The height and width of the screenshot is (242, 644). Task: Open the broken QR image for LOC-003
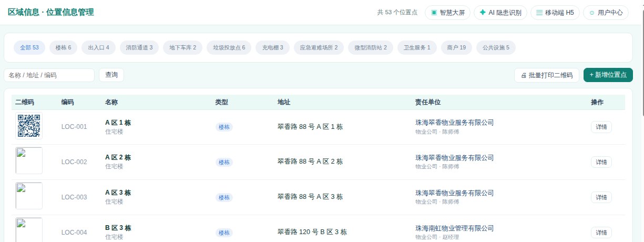click(29, 196)
